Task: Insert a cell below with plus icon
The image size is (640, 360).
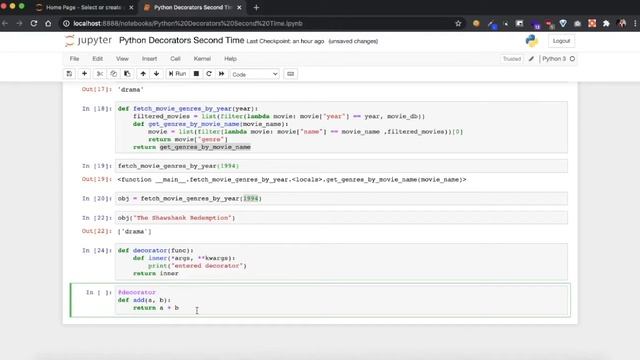Action: (84, 74)
